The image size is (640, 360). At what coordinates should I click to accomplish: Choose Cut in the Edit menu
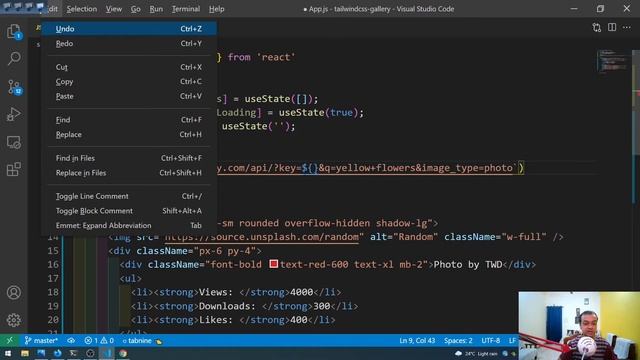(x=129, y=67)
